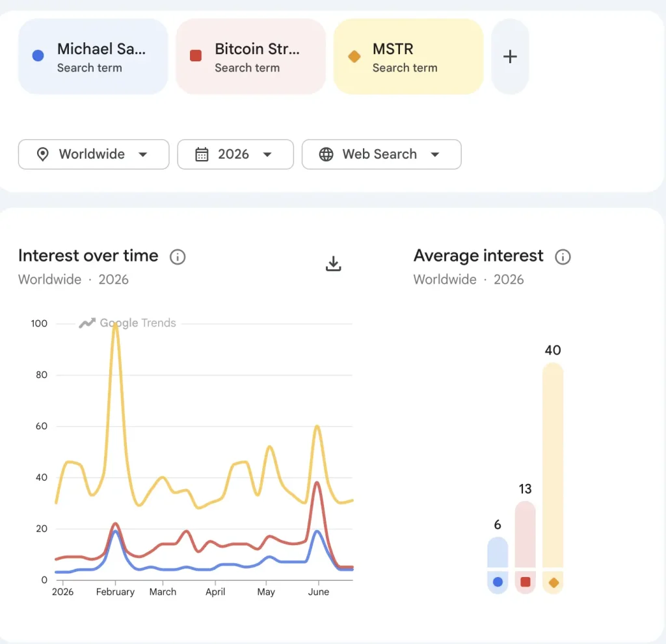Download the Interest over time data
The image size is (666, 644).
point(334,263)
